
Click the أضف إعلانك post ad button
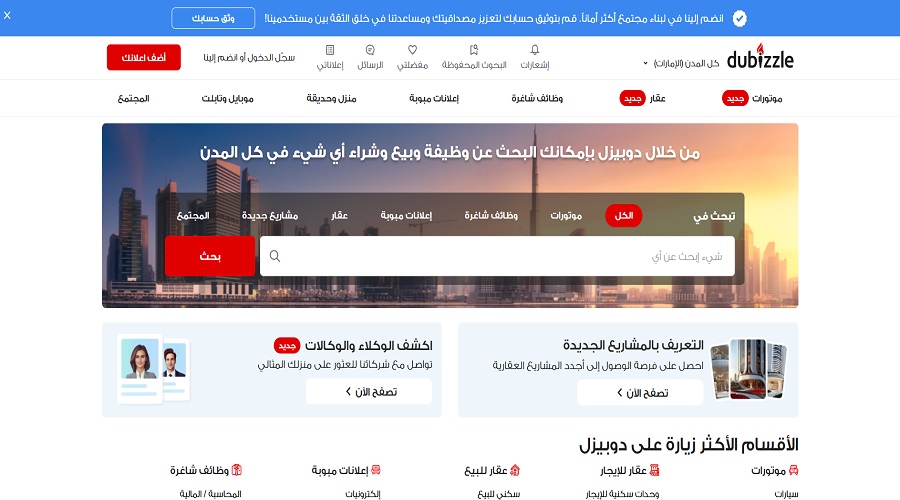[143, 57]
